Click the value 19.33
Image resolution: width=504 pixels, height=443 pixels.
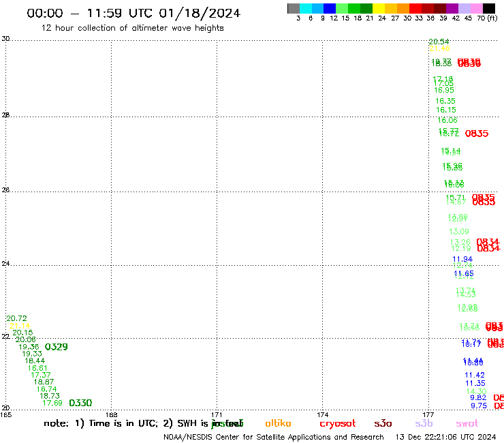[32, 354]
